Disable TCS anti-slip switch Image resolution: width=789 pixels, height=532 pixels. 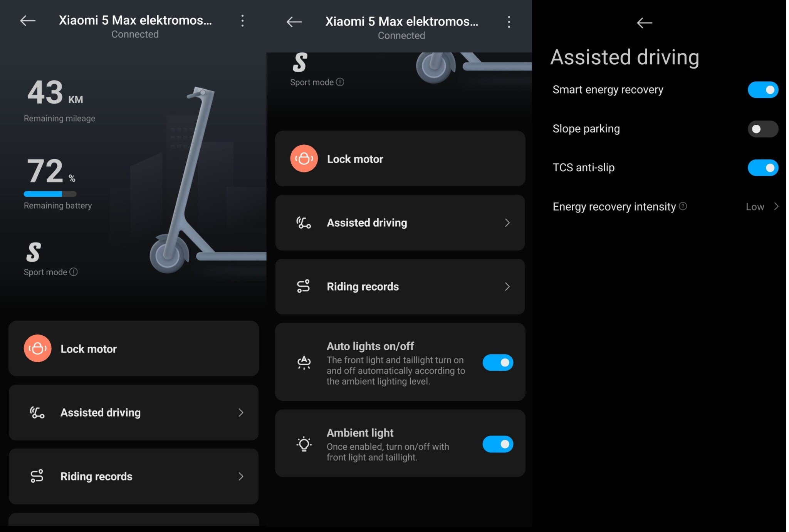point(763,168)
